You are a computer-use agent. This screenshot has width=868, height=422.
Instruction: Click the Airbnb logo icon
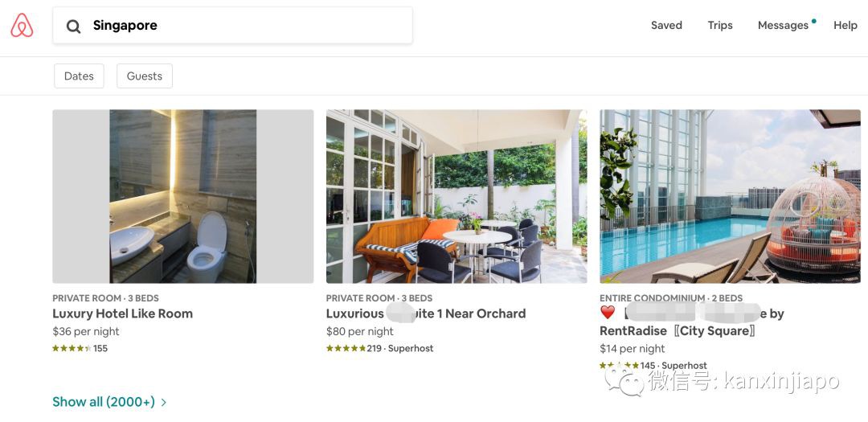pyautogui.click(x=22, y=26)
